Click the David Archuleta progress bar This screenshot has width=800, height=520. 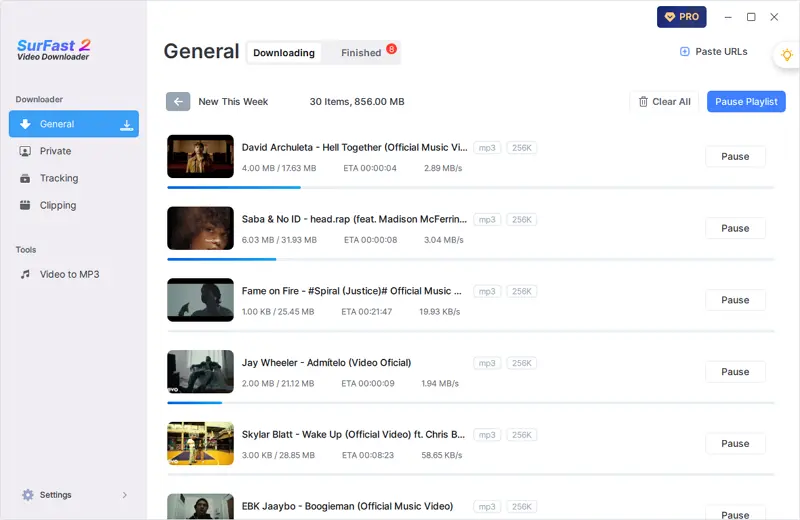click(470, 187)
